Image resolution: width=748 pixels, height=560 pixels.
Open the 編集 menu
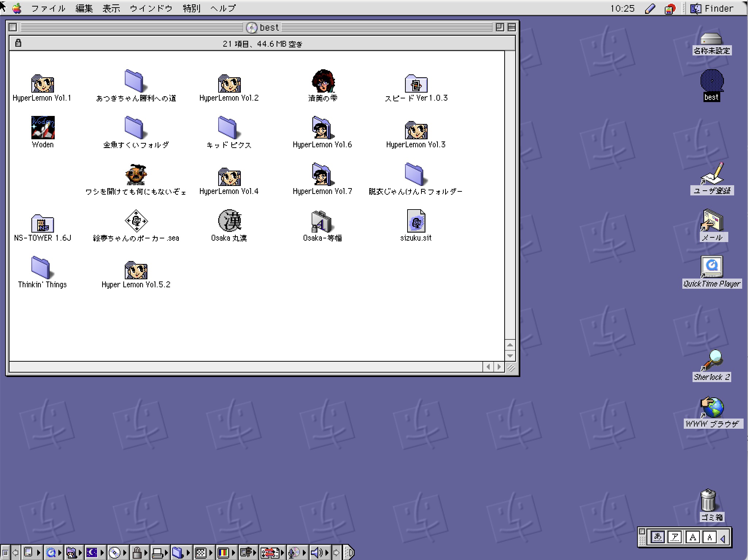tap(84, 8)
